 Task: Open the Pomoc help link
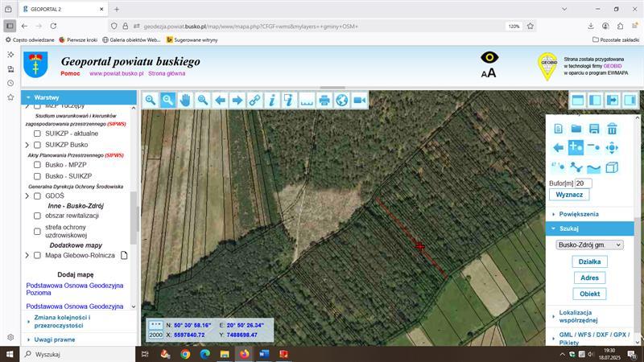pos(70,73)
